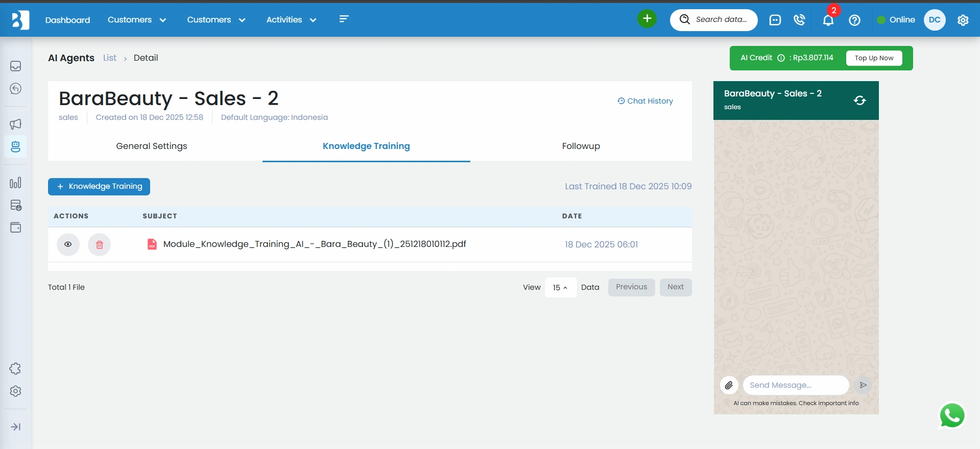Viewport: 980px width, 449px height.
Task: Open the inbox icon in sidebar
Action: click(16, 66)
